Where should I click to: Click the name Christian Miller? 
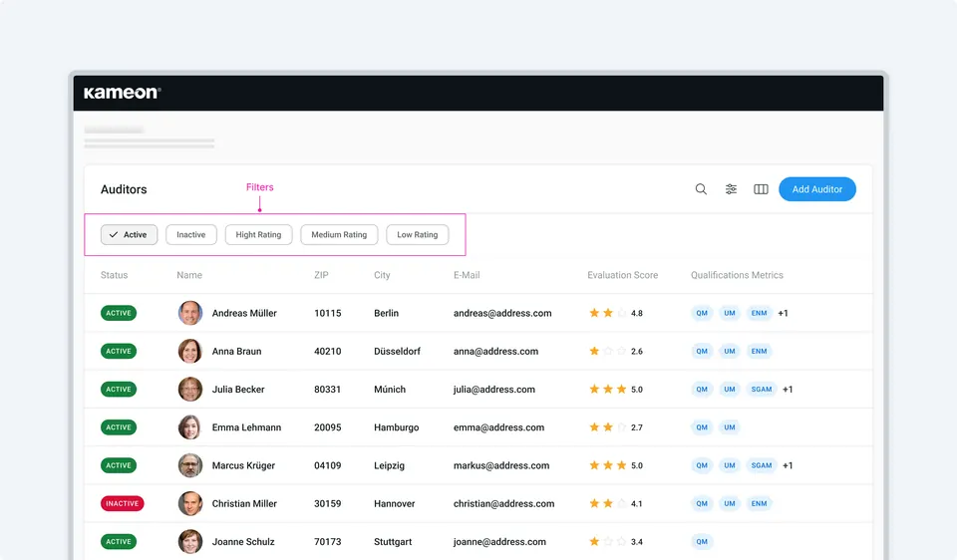(x=244, y=504)
